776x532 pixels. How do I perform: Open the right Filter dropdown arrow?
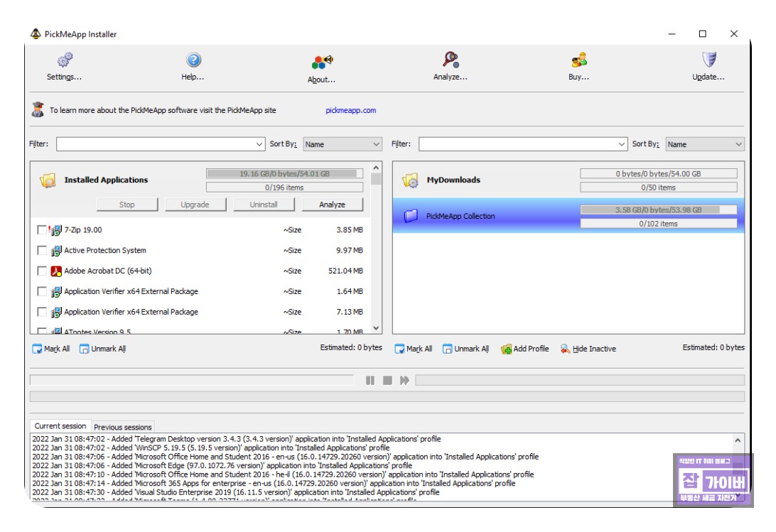click(622, 144)
